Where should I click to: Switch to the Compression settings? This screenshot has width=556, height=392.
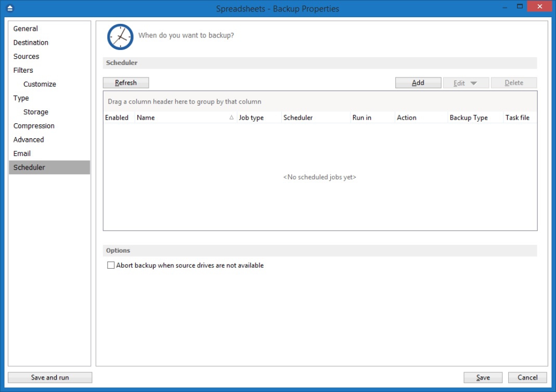34,126
